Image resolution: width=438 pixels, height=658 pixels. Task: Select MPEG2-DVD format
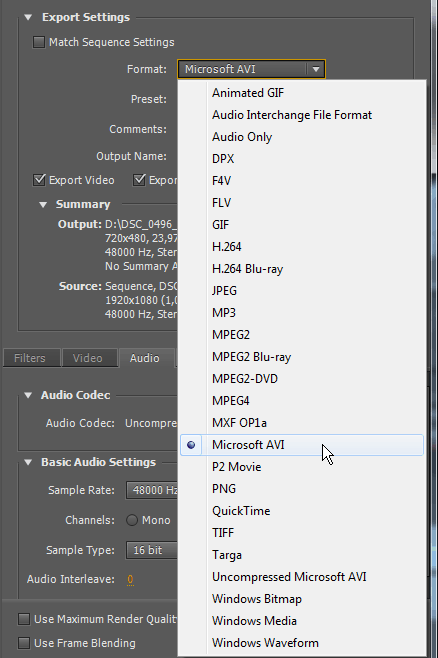click(302, 379)
